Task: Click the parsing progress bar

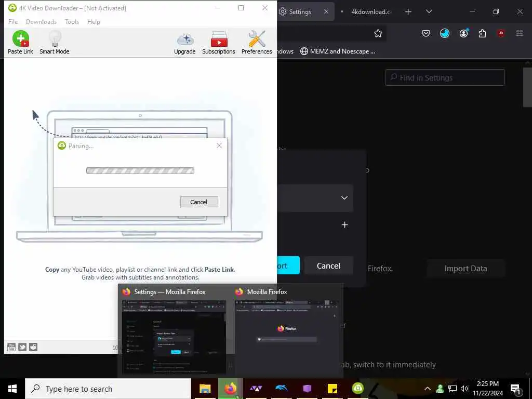Action: [x=140, y=170]
